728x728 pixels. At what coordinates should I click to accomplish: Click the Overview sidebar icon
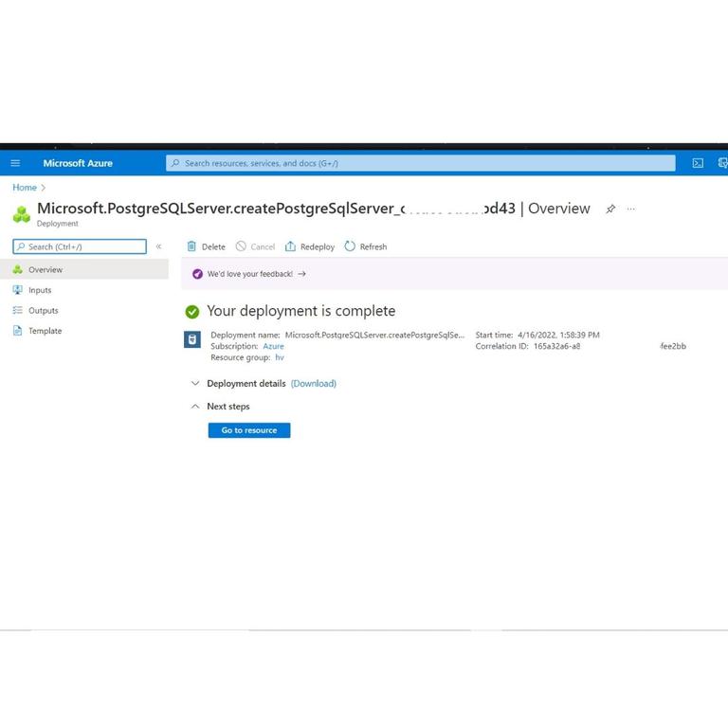(18, 269)
